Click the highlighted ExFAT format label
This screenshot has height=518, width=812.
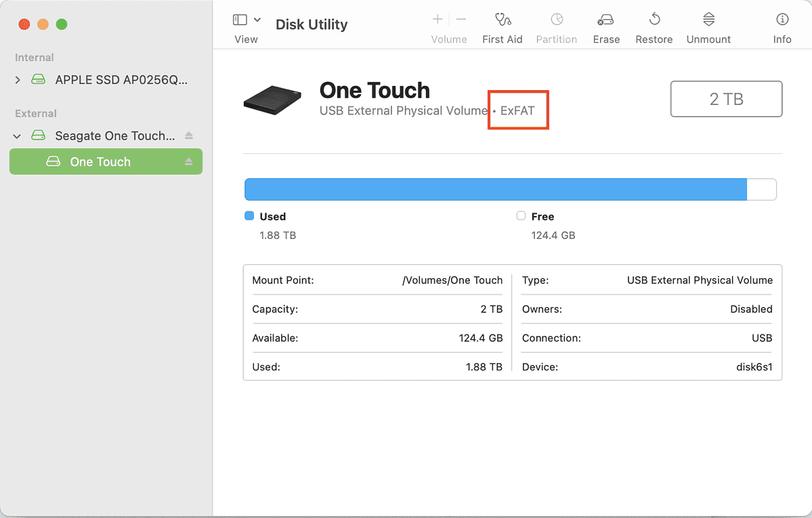click(517, 110)
